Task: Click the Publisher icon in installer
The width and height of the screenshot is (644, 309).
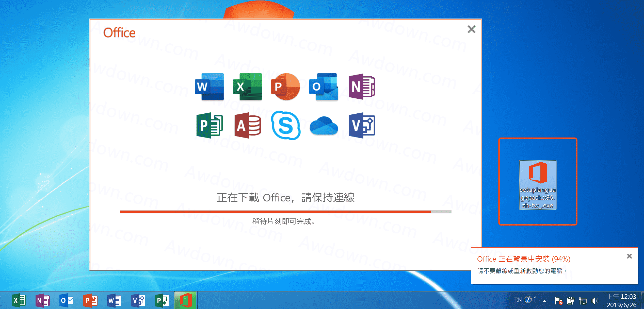Action: 209,125
